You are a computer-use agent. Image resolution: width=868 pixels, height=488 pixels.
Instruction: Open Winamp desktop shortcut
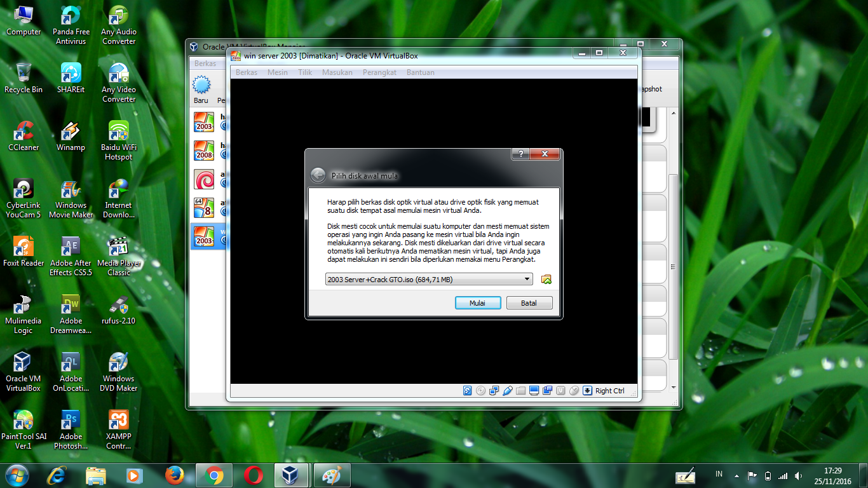point(71,136)
